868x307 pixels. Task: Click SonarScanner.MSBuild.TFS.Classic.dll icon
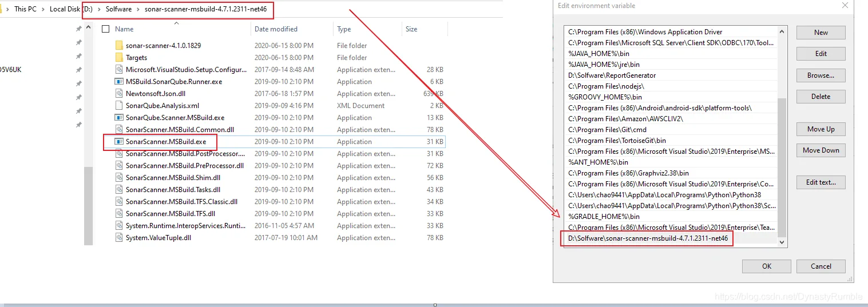119,201
